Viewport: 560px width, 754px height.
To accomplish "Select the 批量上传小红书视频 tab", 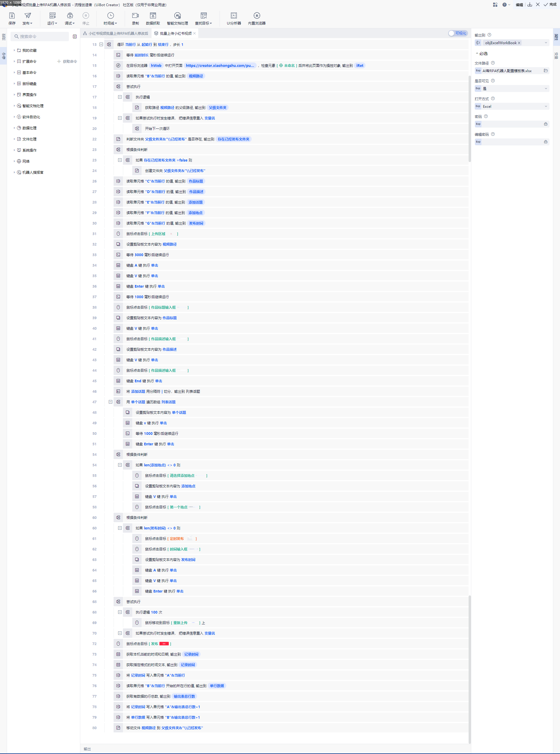I will [x=175, y=33].
